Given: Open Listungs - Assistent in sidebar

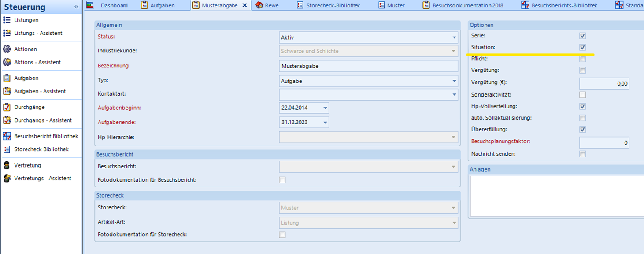Looking at the screenshot, I should pyautogui.click(x=38, y=33).
